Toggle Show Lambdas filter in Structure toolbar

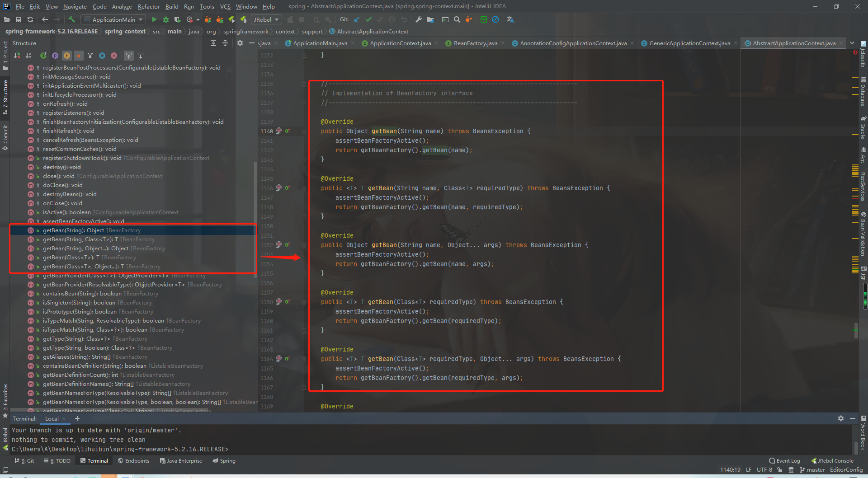pos(114,56)
